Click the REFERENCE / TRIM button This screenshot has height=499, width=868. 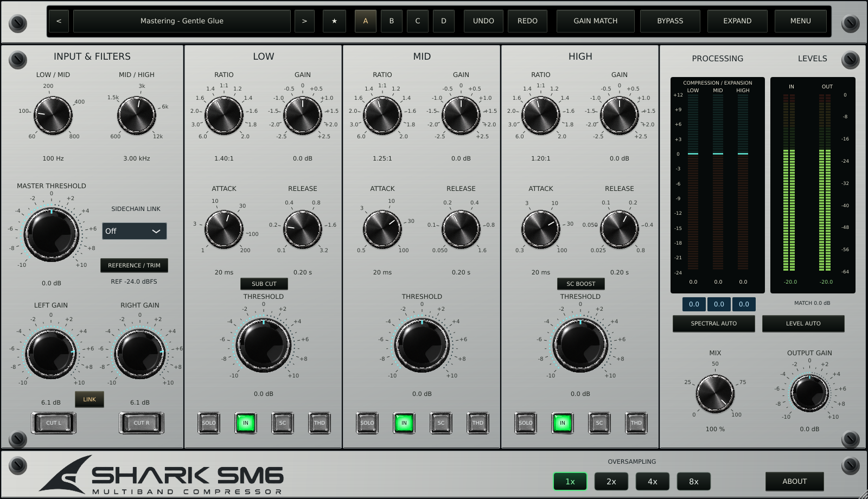point(134,265)
